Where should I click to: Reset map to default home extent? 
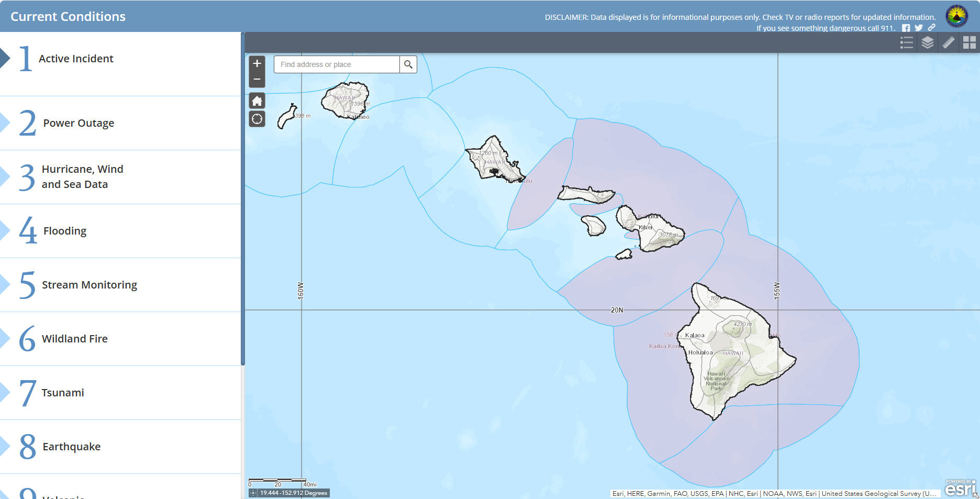[257, 101]
